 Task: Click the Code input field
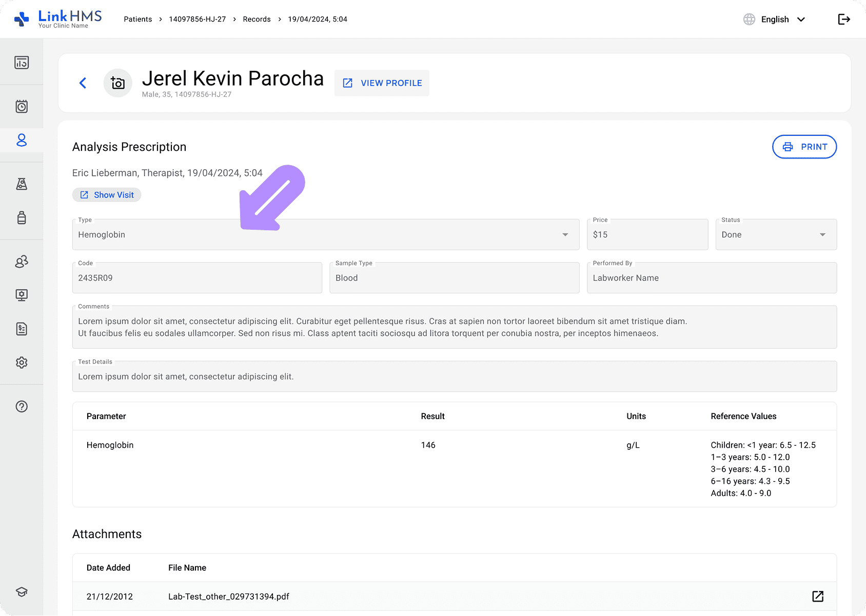pyautogui.click(x=197, y=278)
